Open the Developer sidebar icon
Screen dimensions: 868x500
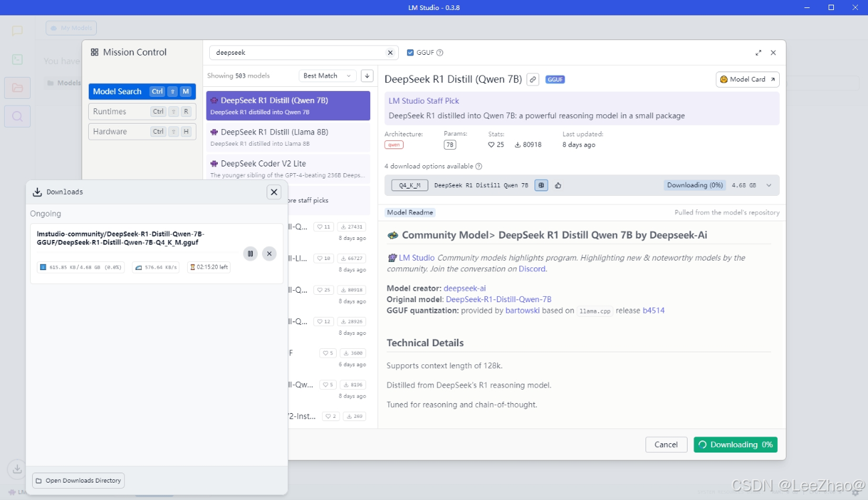click(x=17, y=59)
